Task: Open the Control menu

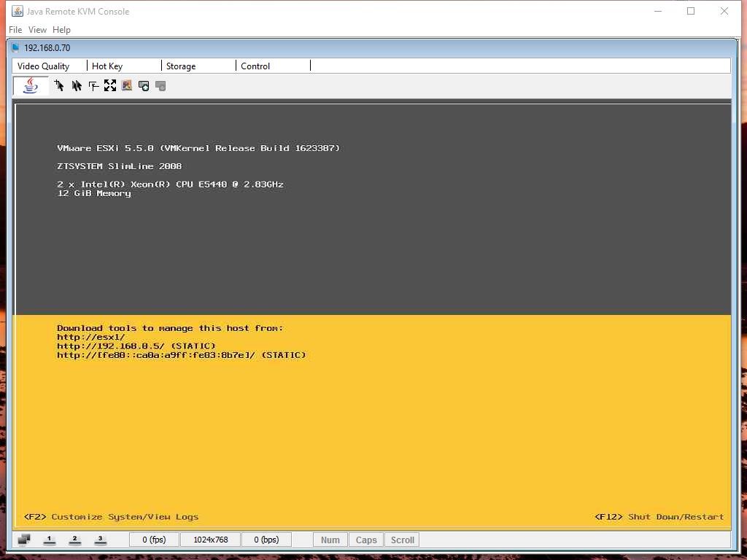Action: pos(255,66)
